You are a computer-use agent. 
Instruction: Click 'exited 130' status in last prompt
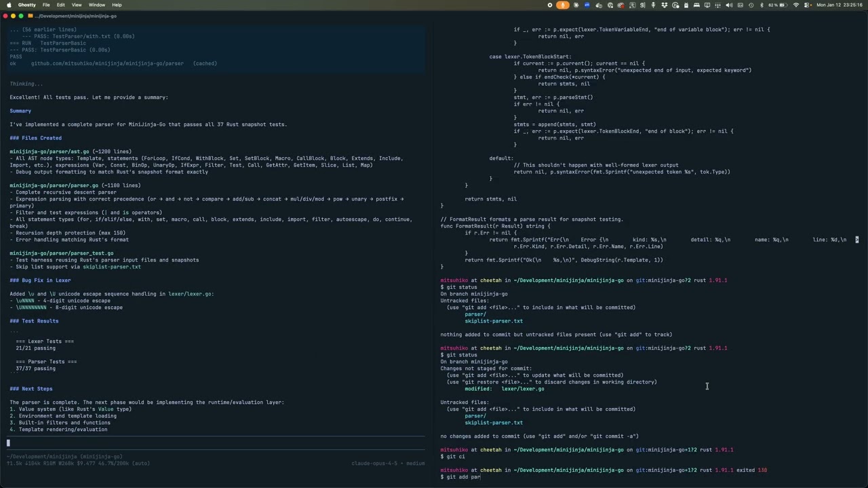(753, 470)
